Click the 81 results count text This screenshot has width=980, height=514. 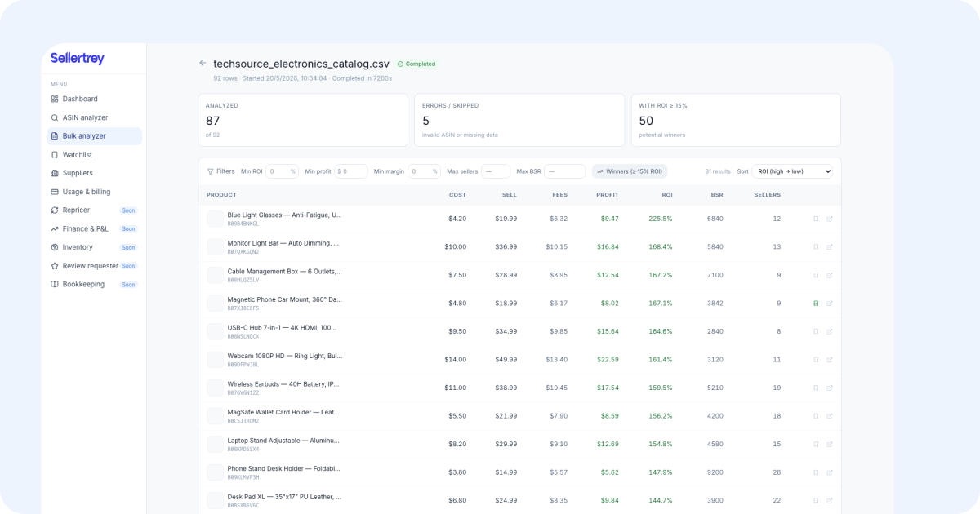click(x=718, y=171)
